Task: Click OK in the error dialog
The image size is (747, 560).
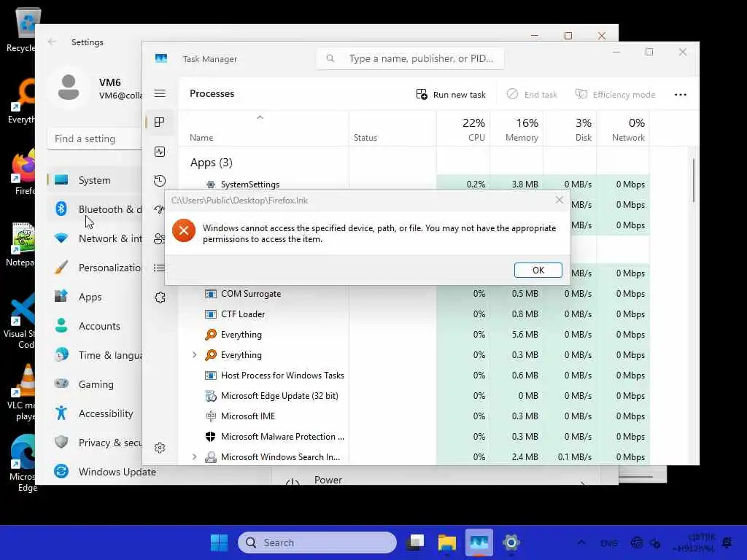Action: pos(538,270)
